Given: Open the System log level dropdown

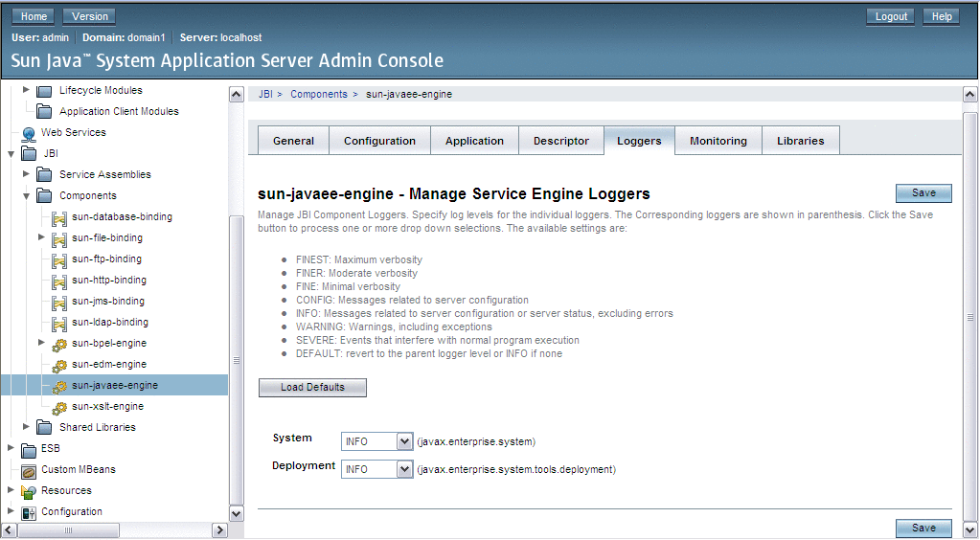Looking at the screenshot, I should point(376,442).
